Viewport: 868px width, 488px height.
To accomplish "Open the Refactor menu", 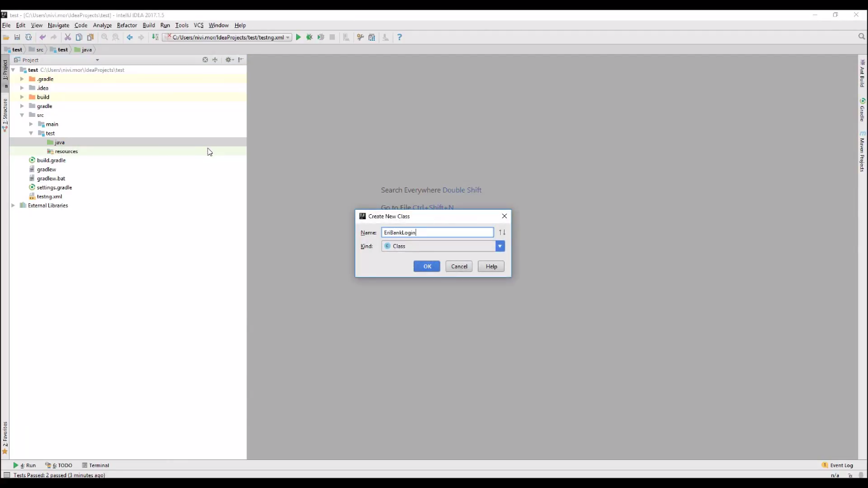I will [127, 25].
